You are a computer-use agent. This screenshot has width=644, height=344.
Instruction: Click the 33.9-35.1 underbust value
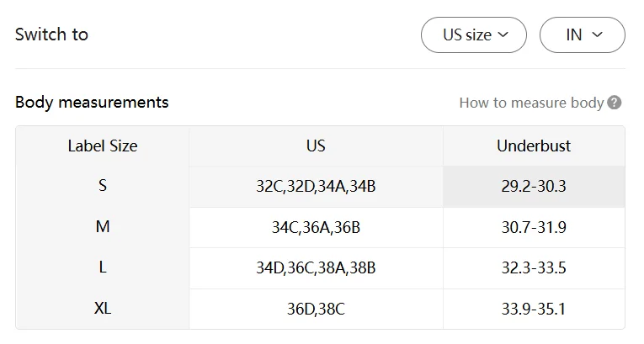[x=534, y=309]
